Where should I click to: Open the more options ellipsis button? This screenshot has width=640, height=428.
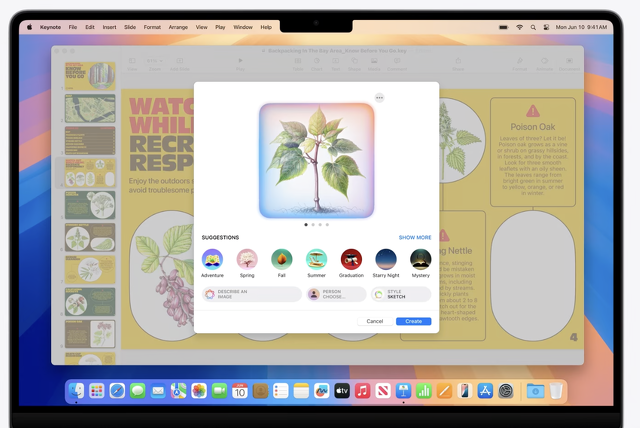[x=379, y=98]
